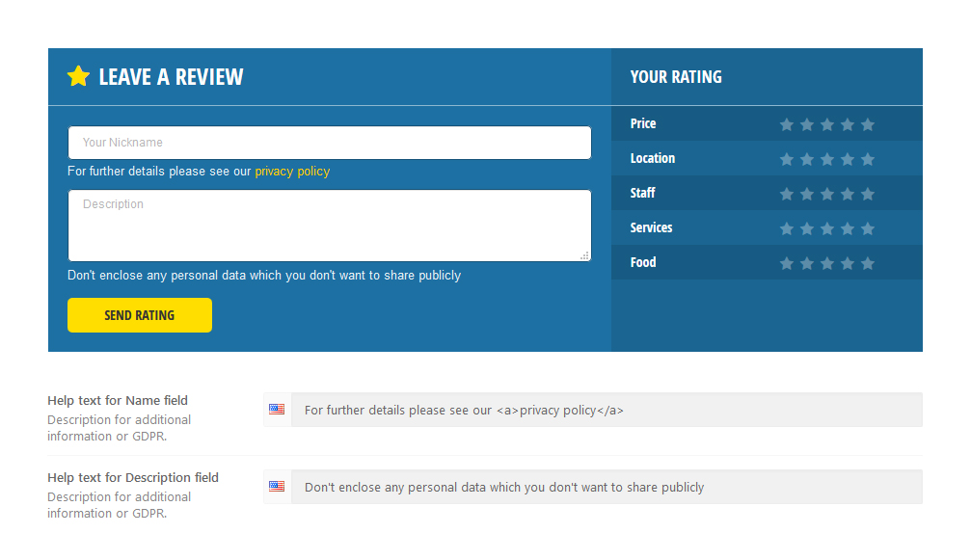This screenshot has width=971, height=560.
Task: Click the fifth star in Price rating
Action: 868,124
